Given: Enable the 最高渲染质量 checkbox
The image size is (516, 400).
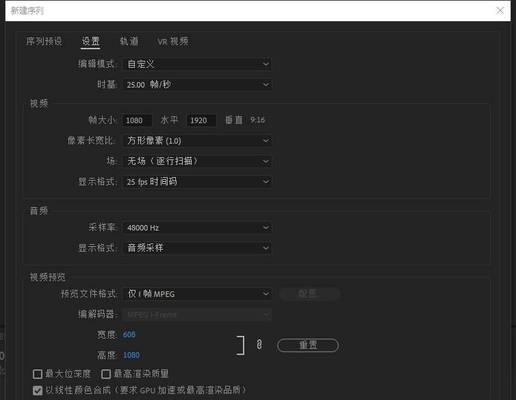Looking at the screenshot, I should coord(106,374).
